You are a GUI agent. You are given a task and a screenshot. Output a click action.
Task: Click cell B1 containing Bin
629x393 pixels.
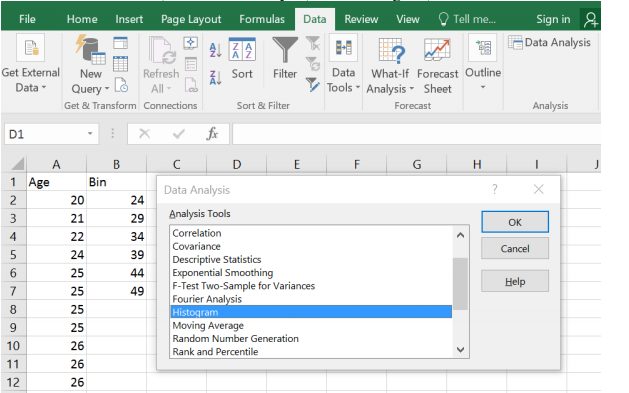(x=116, y=182)
